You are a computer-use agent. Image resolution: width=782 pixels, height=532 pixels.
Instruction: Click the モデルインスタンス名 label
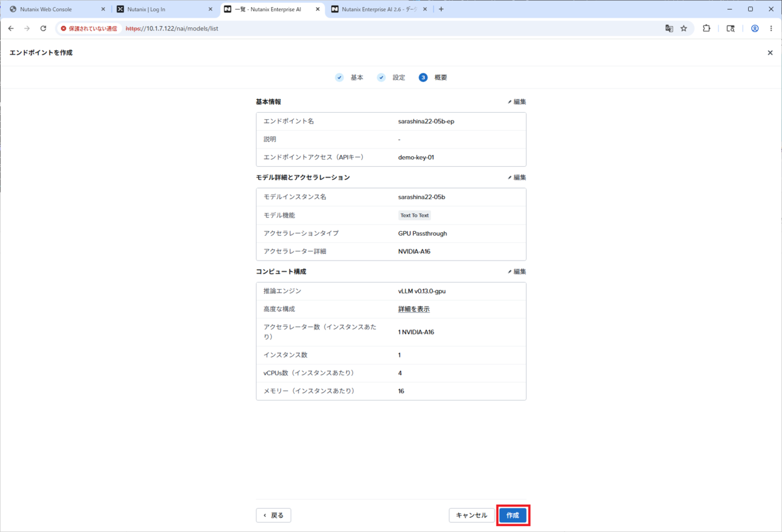[295, 197]
